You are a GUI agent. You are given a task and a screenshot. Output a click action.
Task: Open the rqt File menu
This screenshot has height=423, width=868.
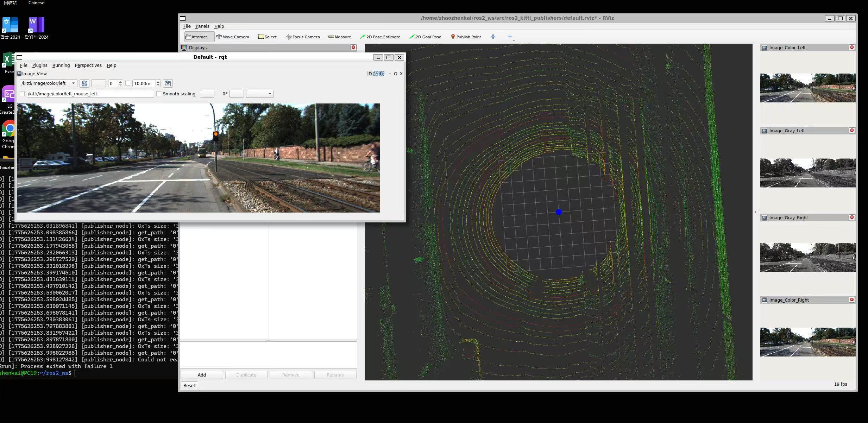pyautogui.click(x=24, y=65)
